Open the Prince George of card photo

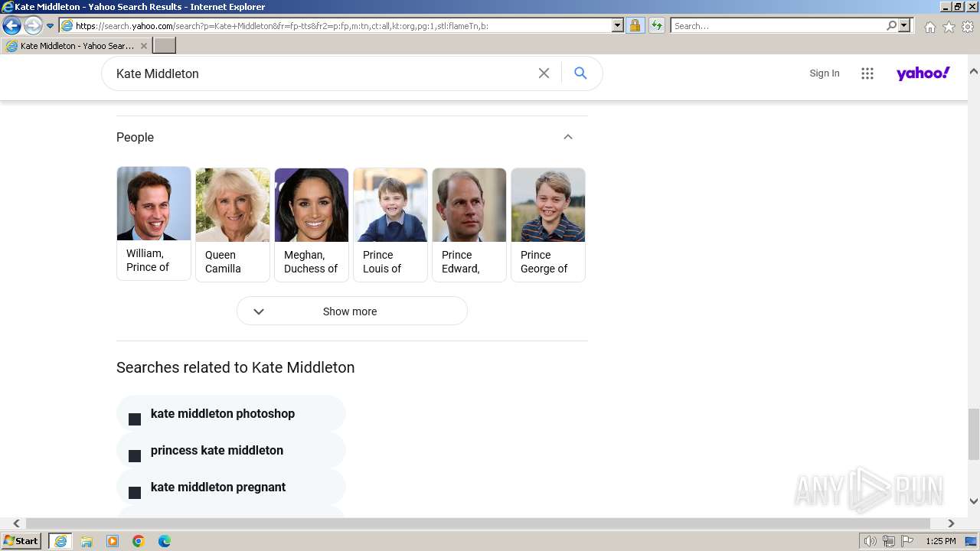[x=548, y=205]
